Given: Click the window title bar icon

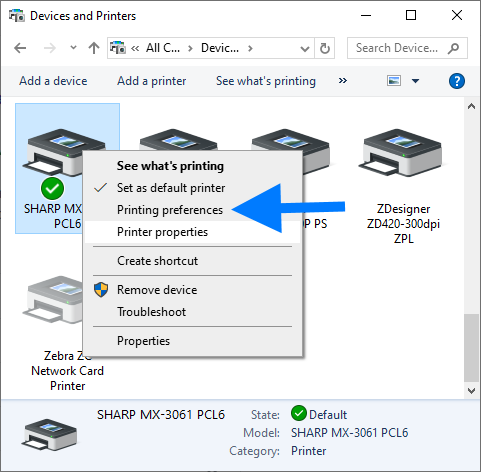Looking at the screenshot, I should (17, 15).
